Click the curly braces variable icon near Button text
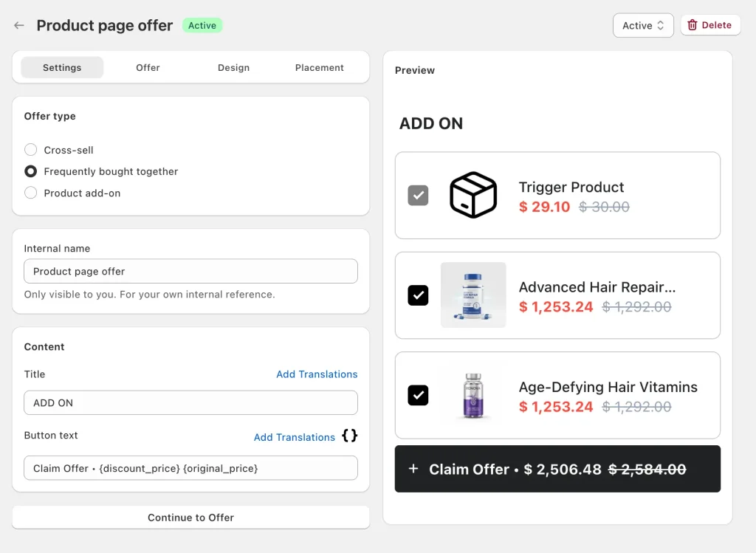This screenshot has height=553, width=756. point(349,436)
